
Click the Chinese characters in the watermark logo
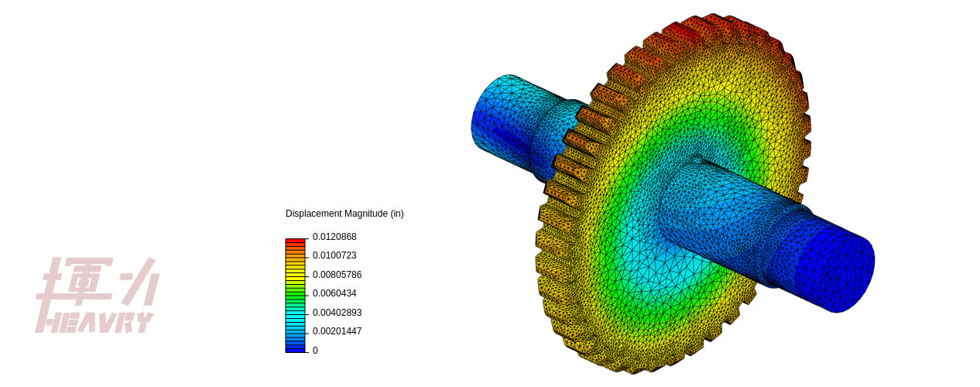(97, 283)
